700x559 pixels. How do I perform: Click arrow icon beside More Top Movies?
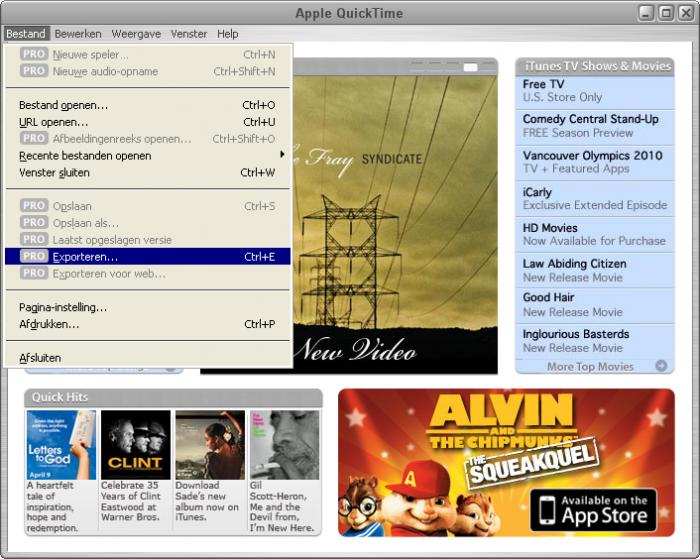coord(661,366)
